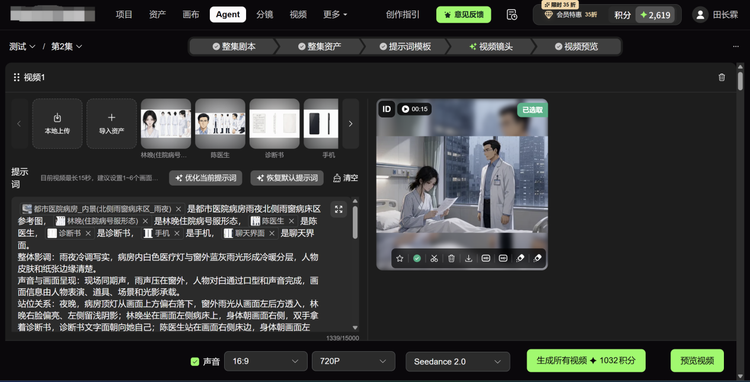
Task: Select the 陈医生 asset thumbnail
Action: click(x=220, y=123)
